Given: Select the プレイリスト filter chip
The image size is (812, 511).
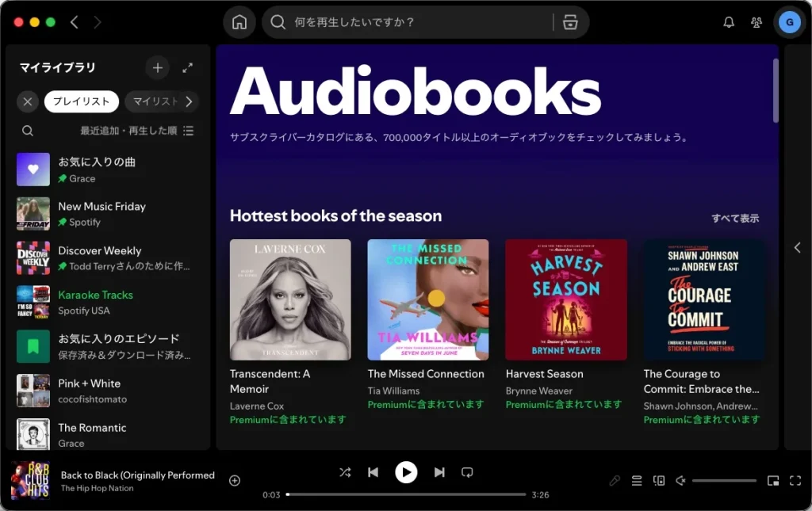Looking at the screenshot, I should 82,101.
